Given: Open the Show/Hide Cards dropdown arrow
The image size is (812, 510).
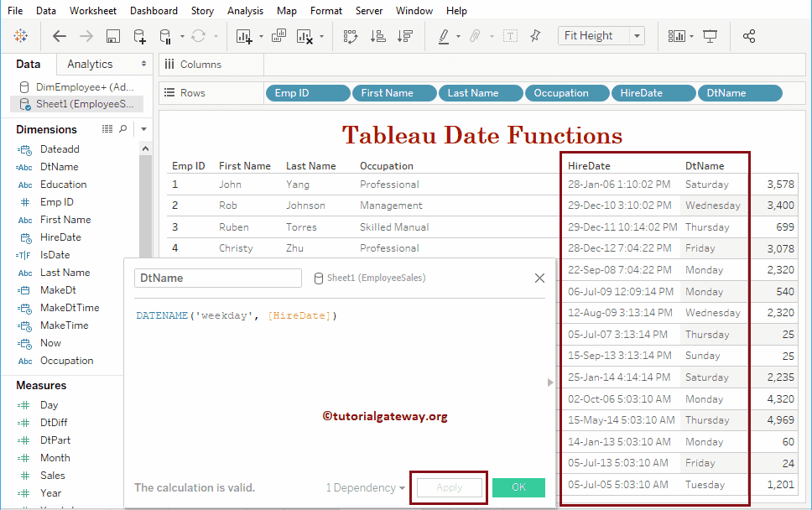Looking at the screenshot, I should tap(692, 36).
